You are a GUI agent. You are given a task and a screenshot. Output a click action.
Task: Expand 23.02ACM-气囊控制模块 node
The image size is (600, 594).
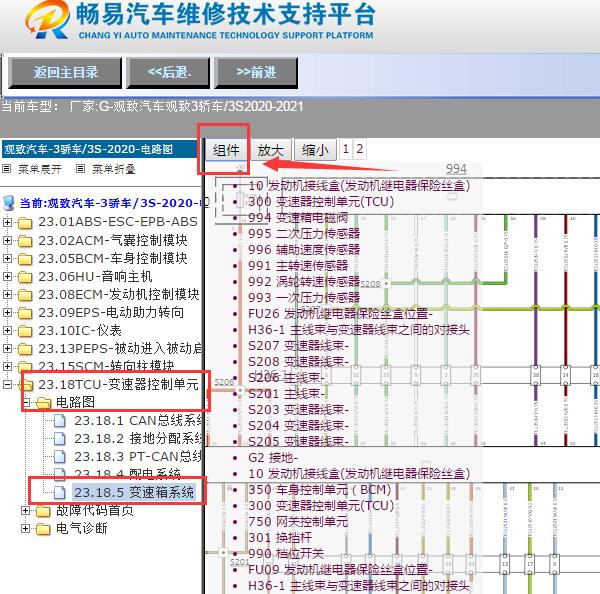coord(7,240)
